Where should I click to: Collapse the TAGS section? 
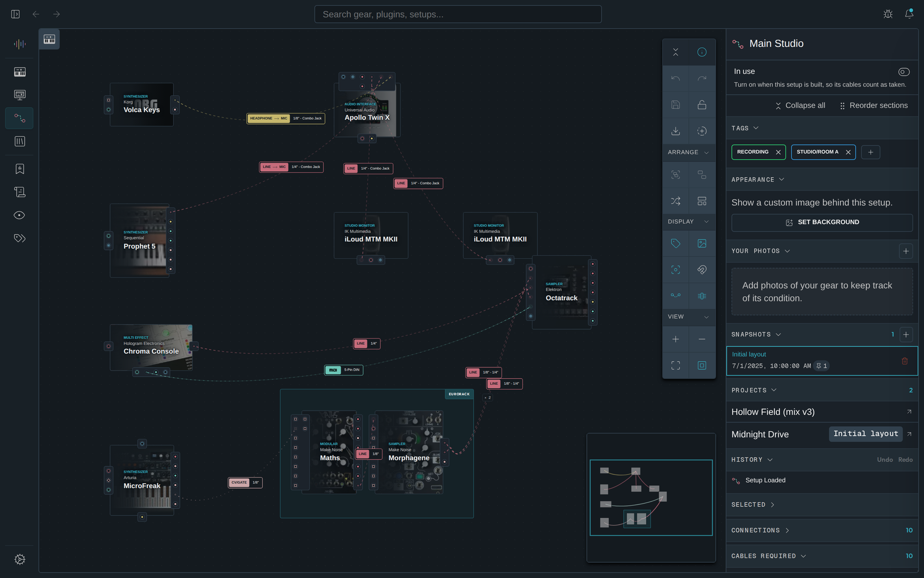click(745, 128)
